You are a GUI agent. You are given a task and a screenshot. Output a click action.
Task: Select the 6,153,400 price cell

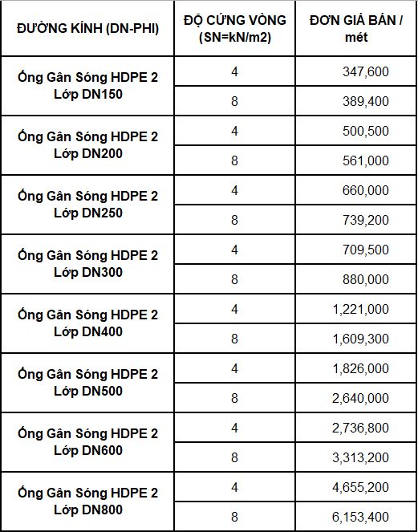coord(356,517)
